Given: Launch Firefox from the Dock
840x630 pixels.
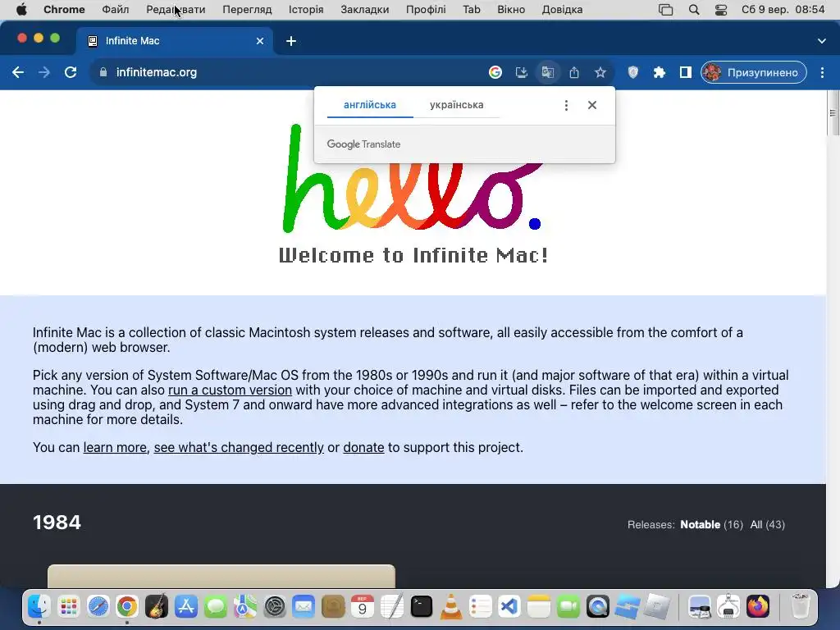Looking at the screenshot, I should coord(758,607).
